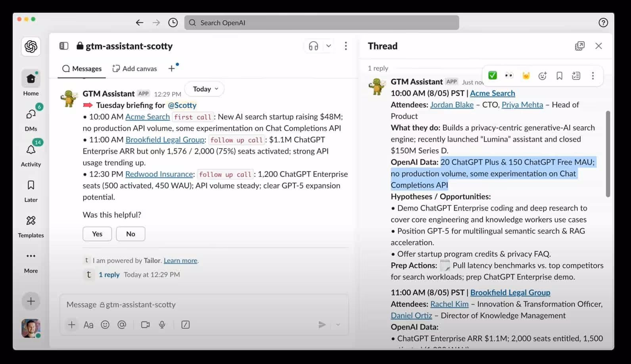Viewport: 631px width, 364px height.
Task: Expand send options dropdown arrow
Action: (338, 325)
